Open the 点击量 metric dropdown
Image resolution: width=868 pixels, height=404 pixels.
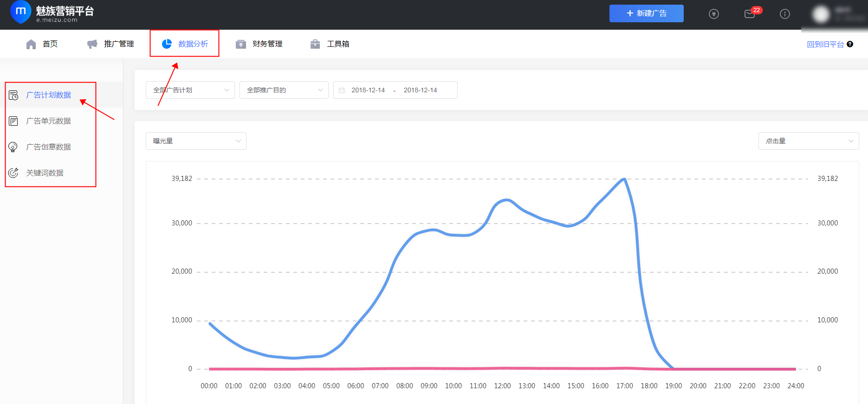808,141
